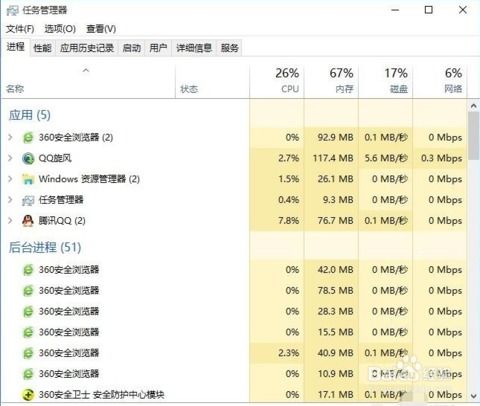Screen dimensions: 480x406
Task: Click the QQ旋风 app icon
Action: 28,158
